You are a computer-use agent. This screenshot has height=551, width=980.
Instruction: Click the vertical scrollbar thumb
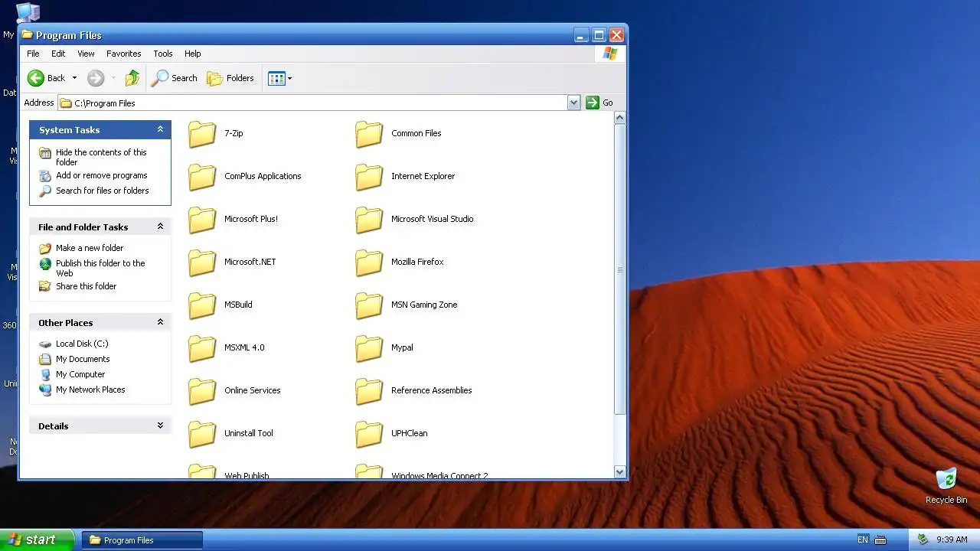click(620, 270)
